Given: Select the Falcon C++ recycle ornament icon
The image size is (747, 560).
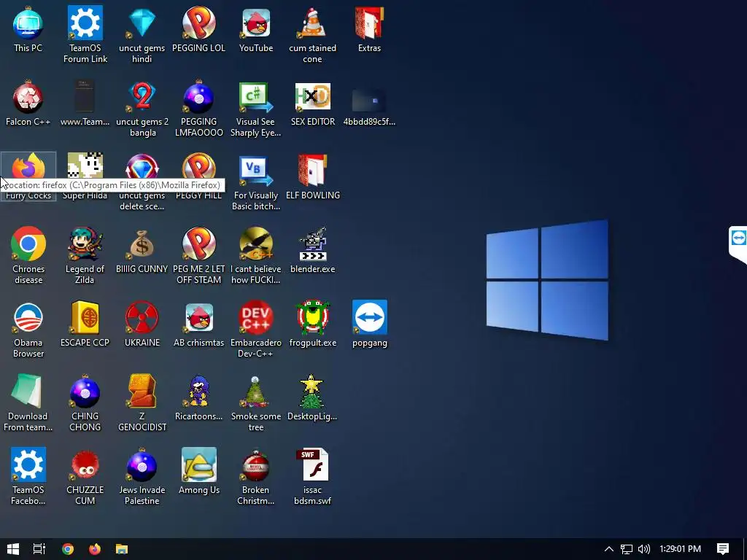Looking at the screenshot, I should pos(28,97).
